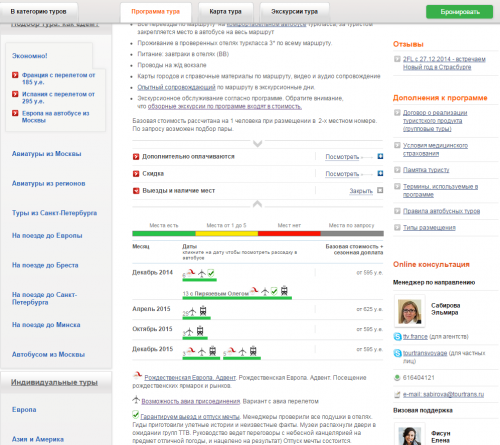Click Посмотреть link in the Скидка row
500x445 pixels.
coord(342,174)
